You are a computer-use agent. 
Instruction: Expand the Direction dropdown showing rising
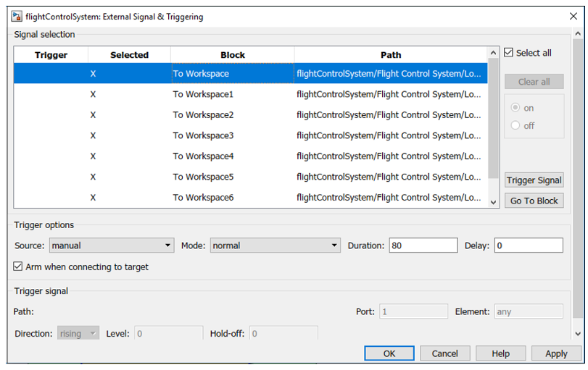click(x=78, y=333)
